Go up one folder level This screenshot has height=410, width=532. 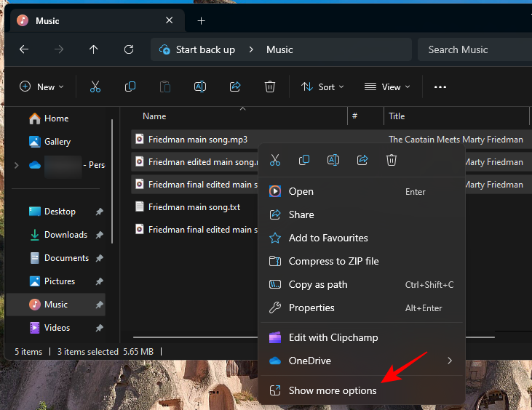[93, 49]
